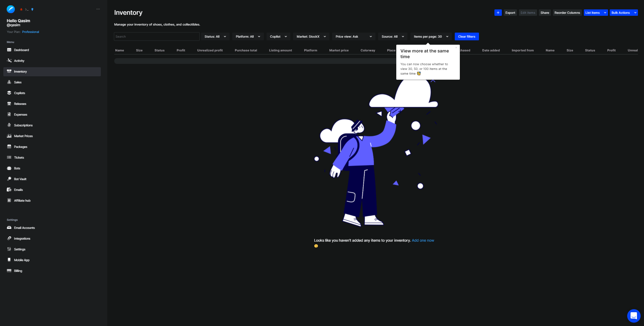The width and height of the screenshot is (644, 326).
Task: Click the Clear filters button
Action: pos(467,37)
